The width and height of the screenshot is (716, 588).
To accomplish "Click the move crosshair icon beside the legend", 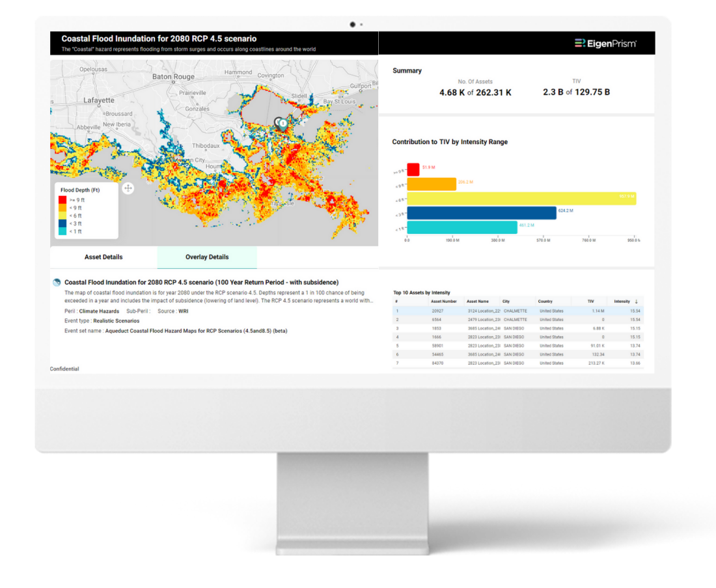I will tap(128, 188).
